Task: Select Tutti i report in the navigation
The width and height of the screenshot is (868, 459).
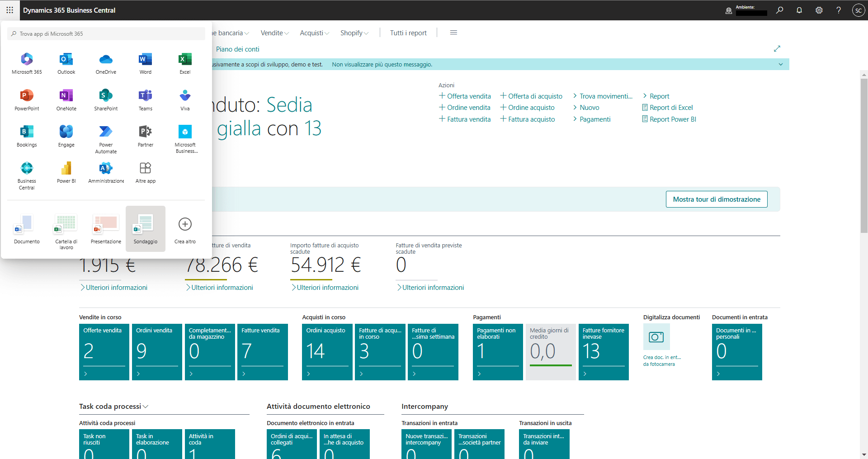Action: tap(408, 33)
